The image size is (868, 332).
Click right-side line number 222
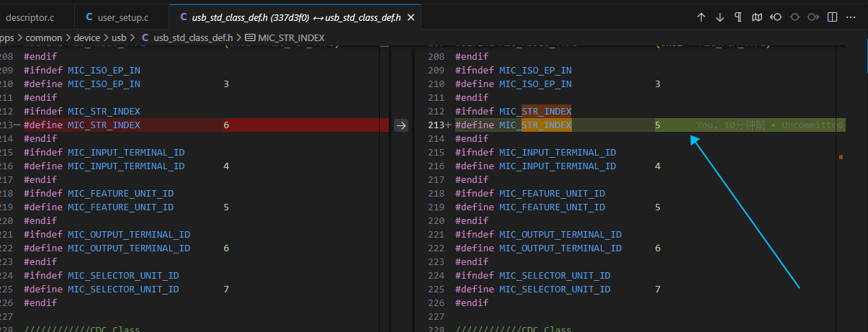(436, 248)
